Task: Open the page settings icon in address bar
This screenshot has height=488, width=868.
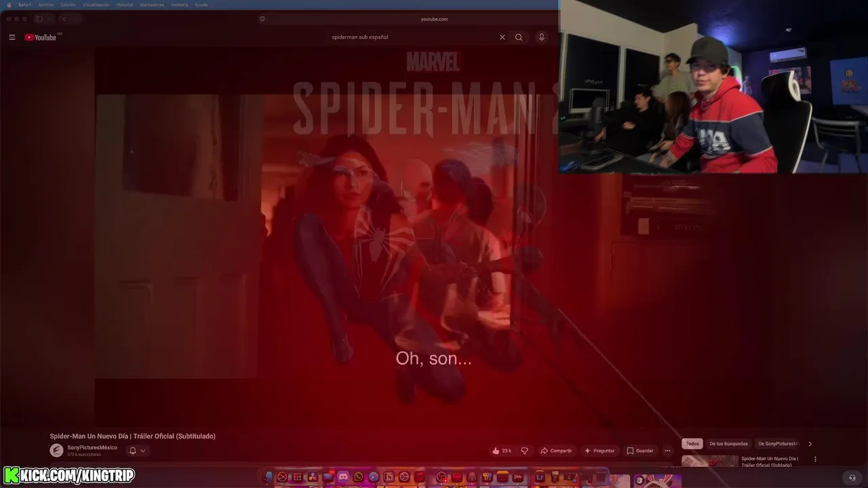Action: coord(262,19)
